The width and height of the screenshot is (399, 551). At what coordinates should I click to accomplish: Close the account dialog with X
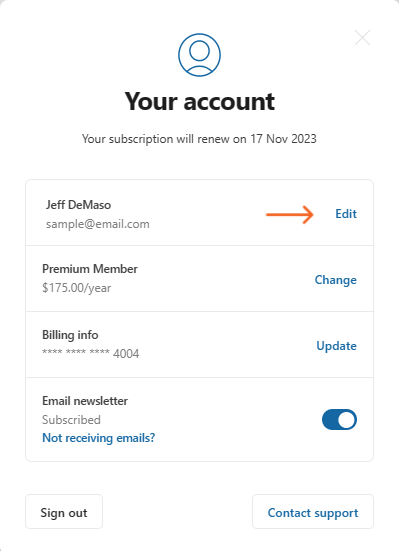(362, 38)
